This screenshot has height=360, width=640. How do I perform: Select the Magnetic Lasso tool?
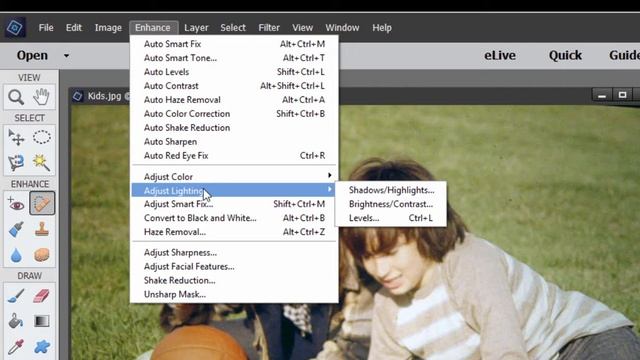coord(16,162)
